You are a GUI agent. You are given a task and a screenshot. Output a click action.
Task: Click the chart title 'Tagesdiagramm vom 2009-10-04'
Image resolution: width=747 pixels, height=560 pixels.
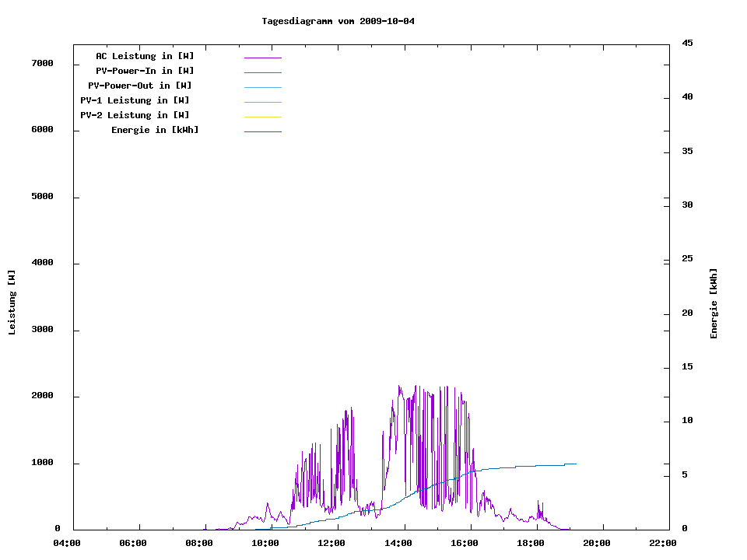click(x=338, y=21)
